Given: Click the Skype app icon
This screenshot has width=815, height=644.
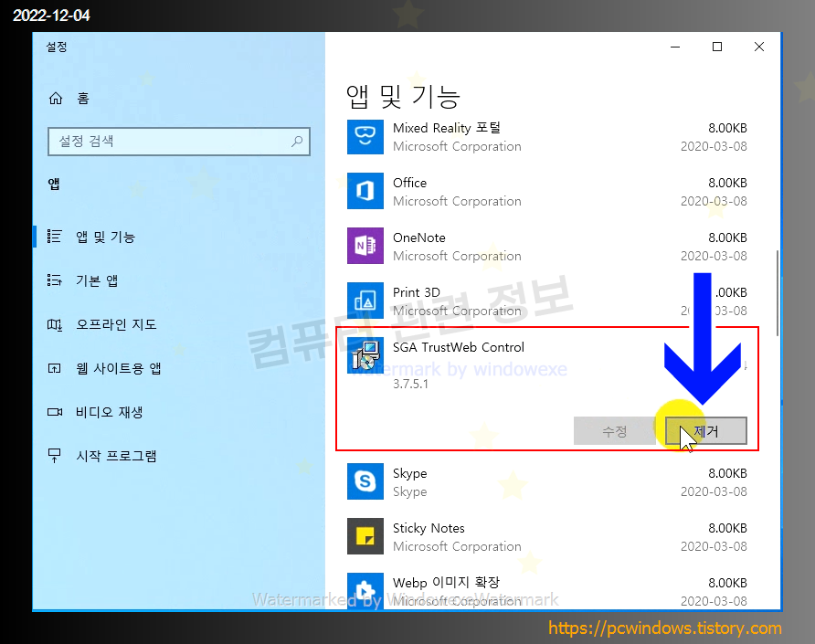Looking at the screenshot, I should [x=365, y=481].
